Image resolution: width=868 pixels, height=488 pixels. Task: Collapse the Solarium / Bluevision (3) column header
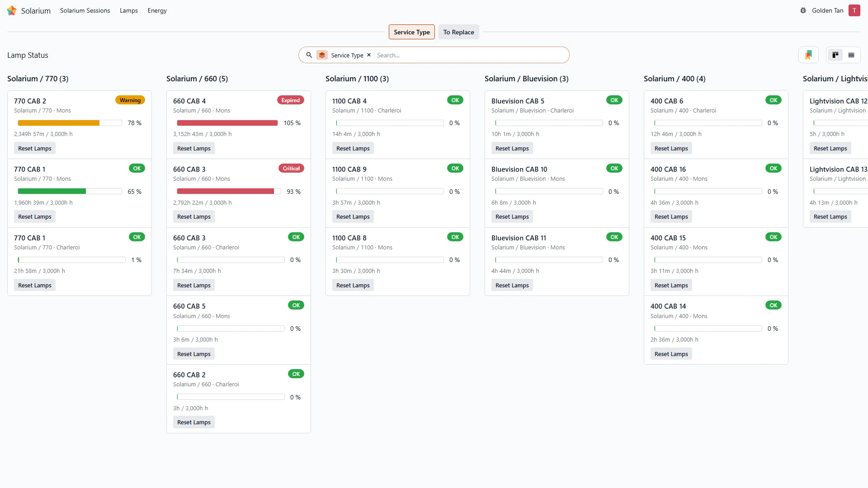coord(527,79)
